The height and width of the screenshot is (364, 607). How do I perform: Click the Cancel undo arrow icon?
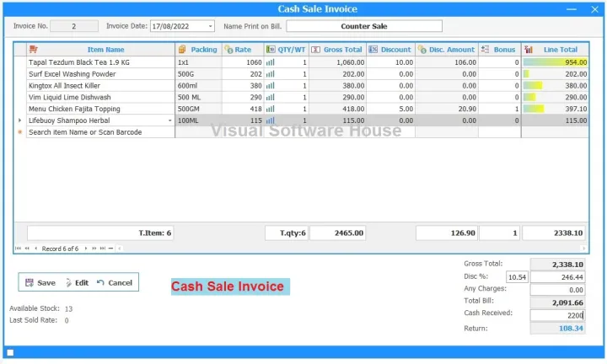point(100,282)
